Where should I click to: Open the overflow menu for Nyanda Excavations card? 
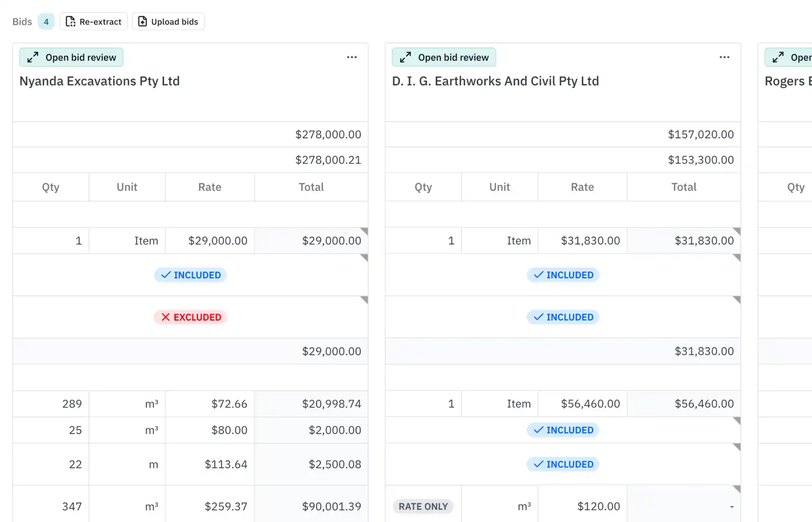tap(352, 57)
